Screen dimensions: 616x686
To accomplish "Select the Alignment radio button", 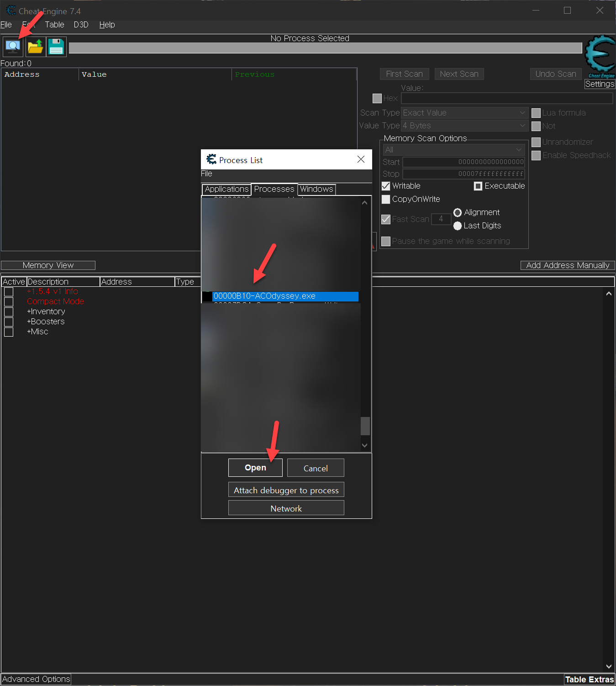I will click(x=458, y=212).
